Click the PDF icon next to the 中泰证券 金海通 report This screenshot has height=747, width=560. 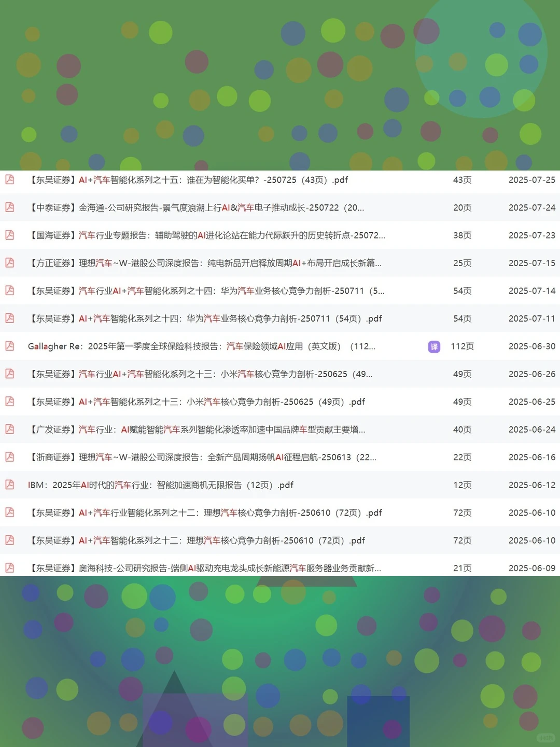[9, 208]
